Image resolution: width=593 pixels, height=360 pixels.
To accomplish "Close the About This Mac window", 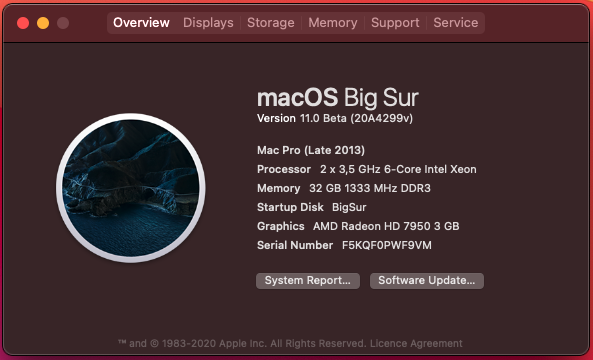I will (23, 23).
